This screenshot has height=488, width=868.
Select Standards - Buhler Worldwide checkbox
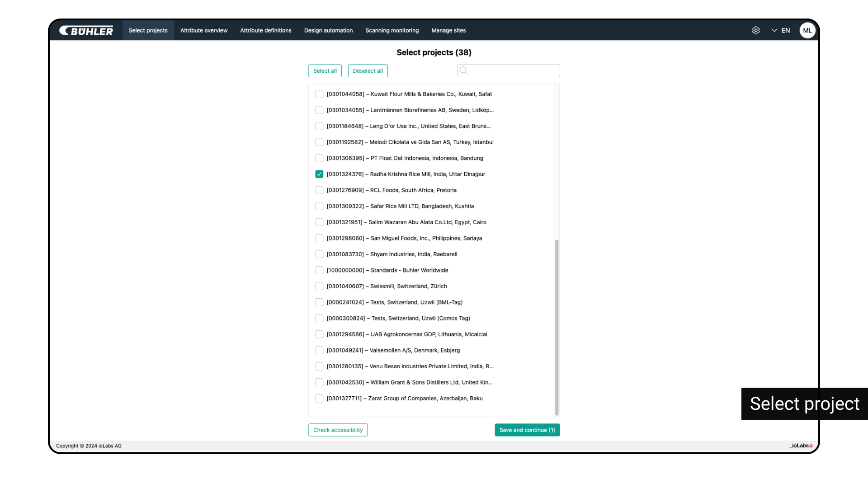(x=319, y=270)
